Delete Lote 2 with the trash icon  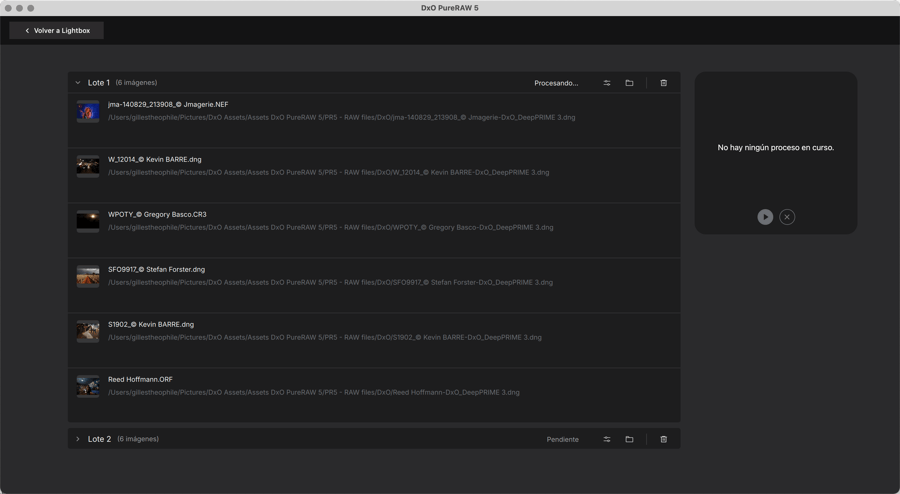coord(663,439)
